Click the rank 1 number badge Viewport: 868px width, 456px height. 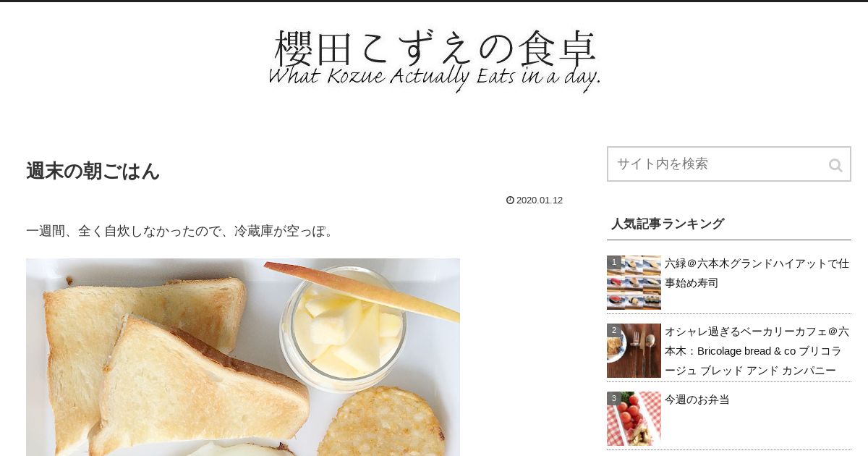coord(614,262)
